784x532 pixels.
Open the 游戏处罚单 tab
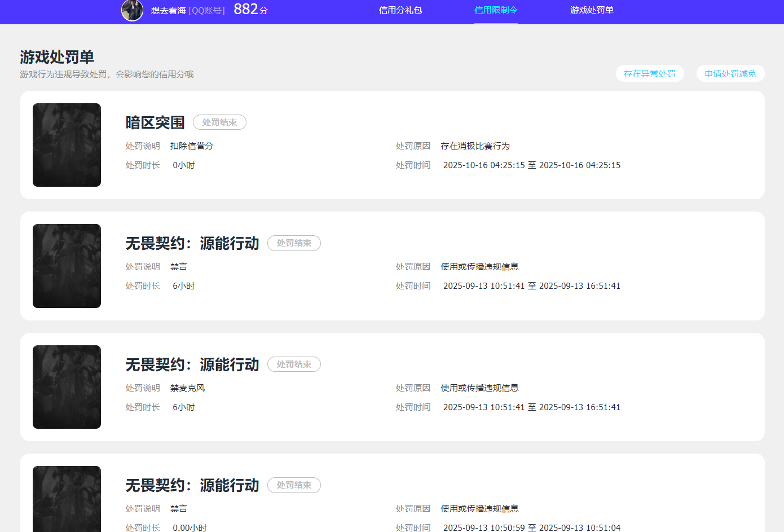(x=591, y=10)
